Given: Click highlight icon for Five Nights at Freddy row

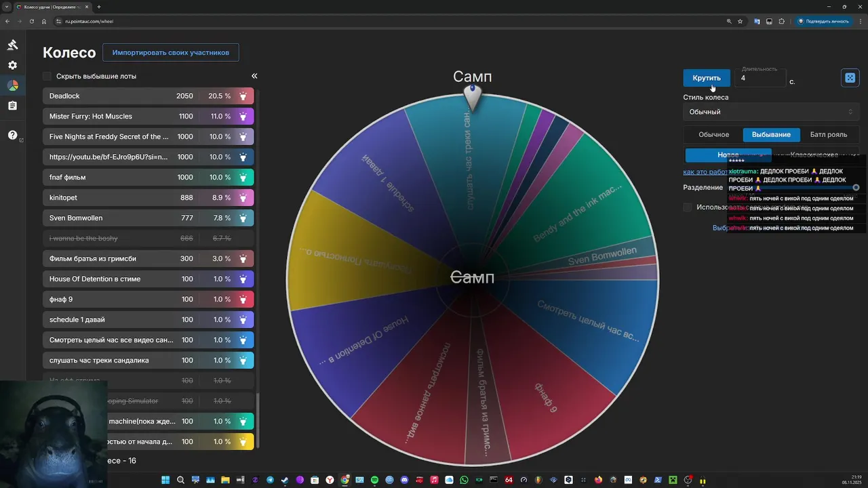Looking at the screenshot, I should pyautogui.click(x=243, y=137).
